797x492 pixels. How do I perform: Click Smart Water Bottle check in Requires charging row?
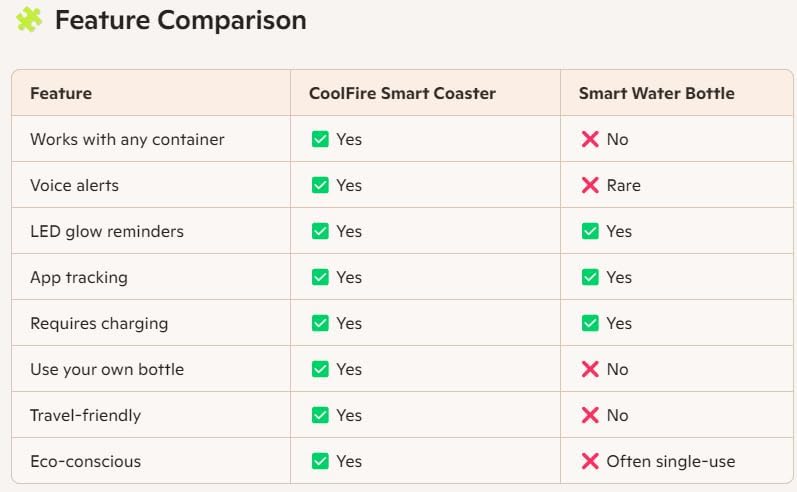pos(590,323)
